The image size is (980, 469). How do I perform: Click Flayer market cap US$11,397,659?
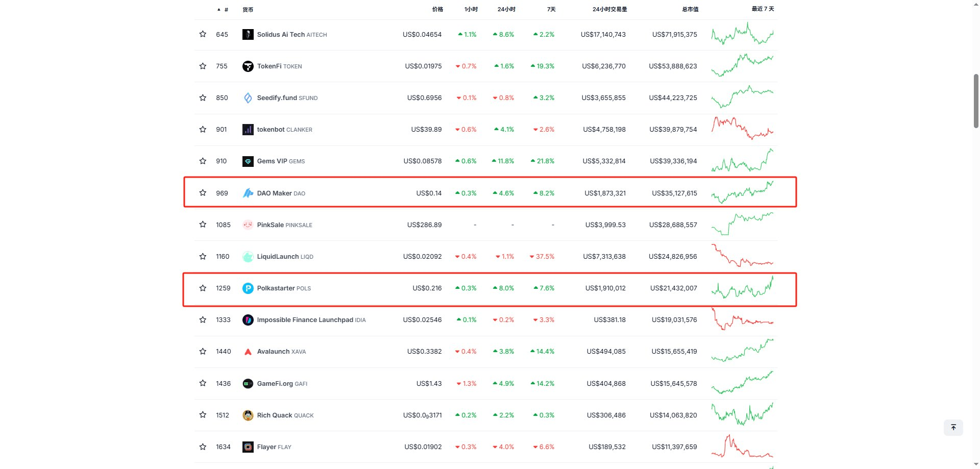point(674,447)
